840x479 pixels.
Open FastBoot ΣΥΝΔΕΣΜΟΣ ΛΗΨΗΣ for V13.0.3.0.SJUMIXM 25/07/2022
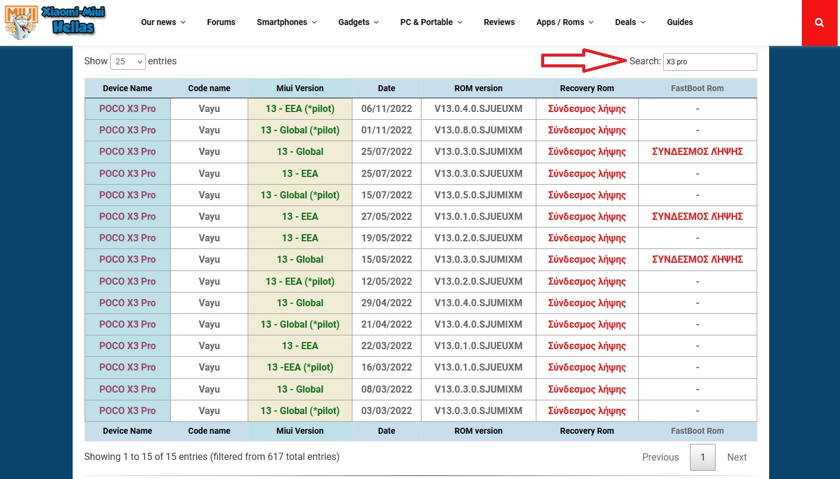697,152
